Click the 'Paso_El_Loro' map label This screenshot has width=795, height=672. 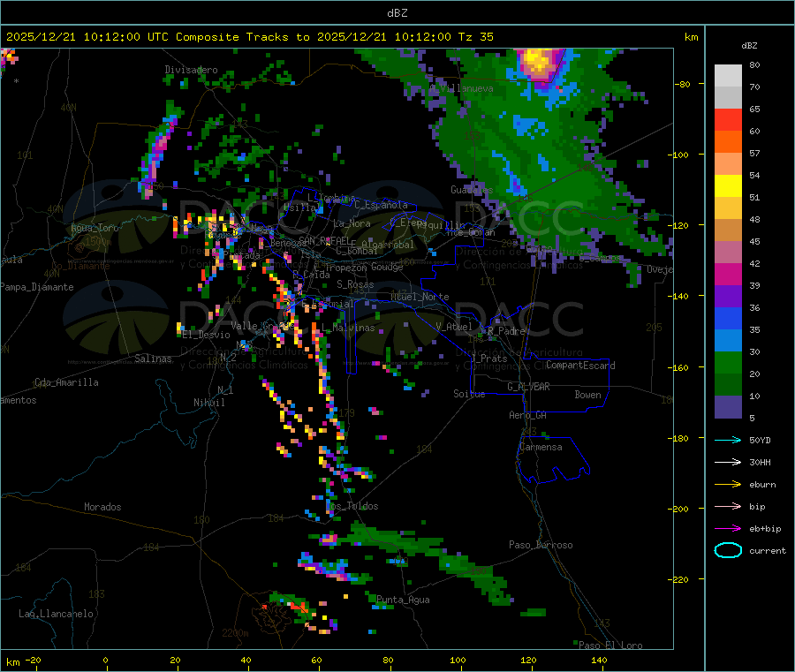click(610, 646)
